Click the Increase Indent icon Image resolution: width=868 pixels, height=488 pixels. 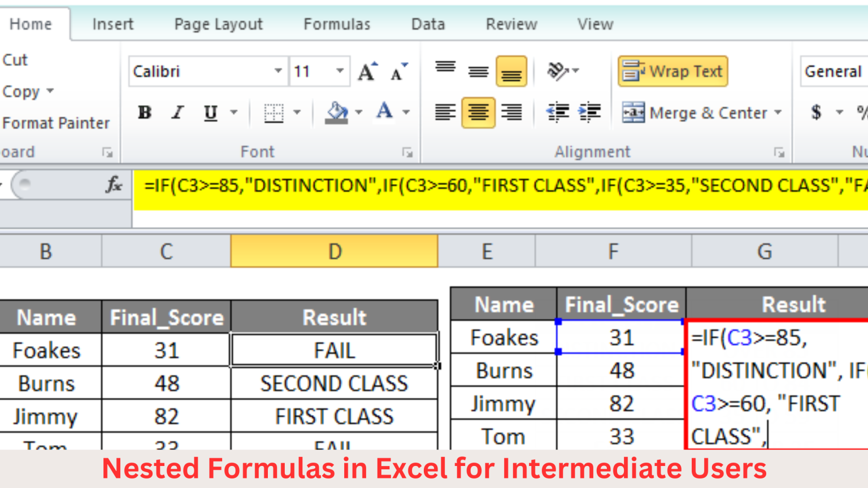coord(589,112)
